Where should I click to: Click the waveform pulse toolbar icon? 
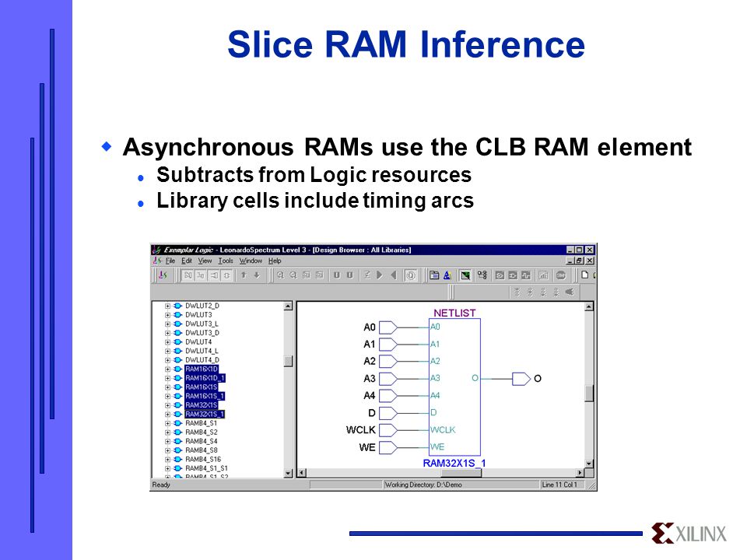click(x=525, y=275)
